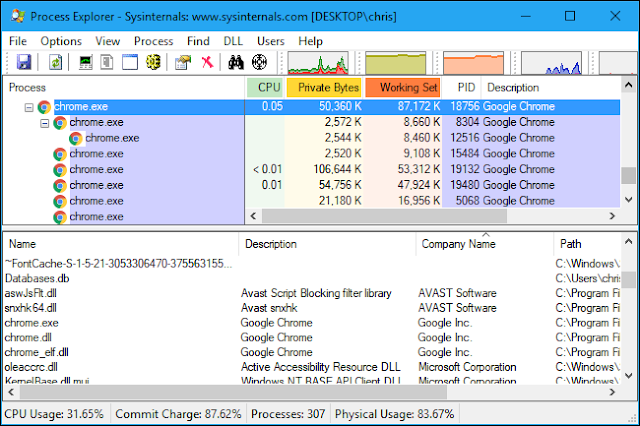The image size is (640, 426).
Task: Open Properties toolbar icon
Action: (183, 62)
